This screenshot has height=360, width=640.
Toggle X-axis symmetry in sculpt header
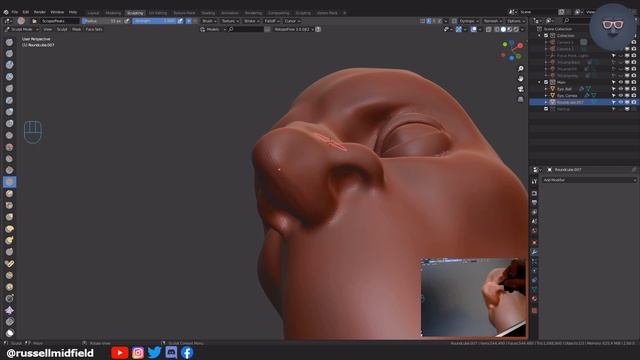coord(429,21)
